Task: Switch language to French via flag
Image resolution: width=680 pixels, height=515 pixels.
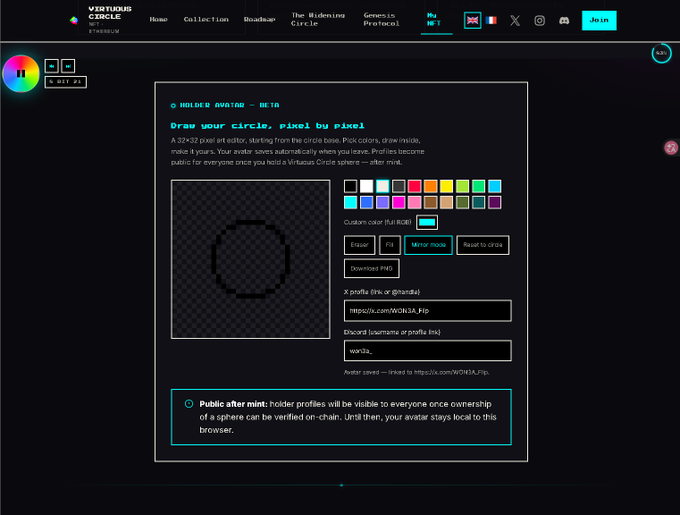Action: click(491, 20)
